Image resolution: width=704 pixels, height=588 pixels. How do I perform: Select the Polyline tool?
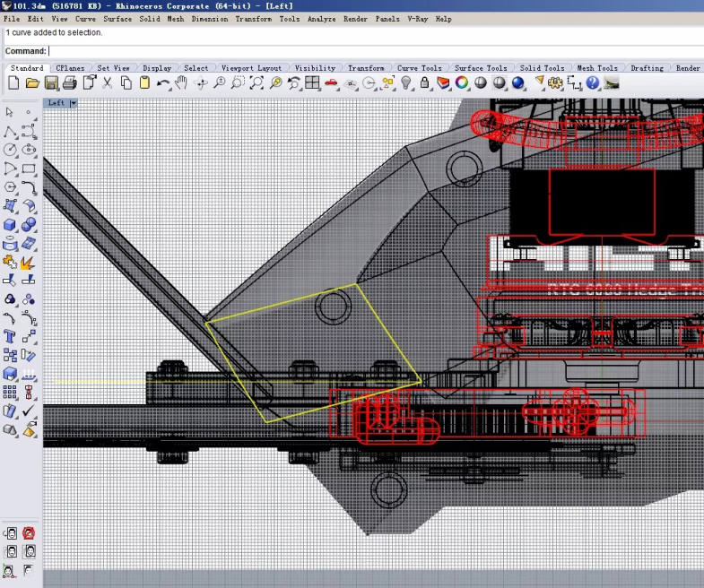10,131
